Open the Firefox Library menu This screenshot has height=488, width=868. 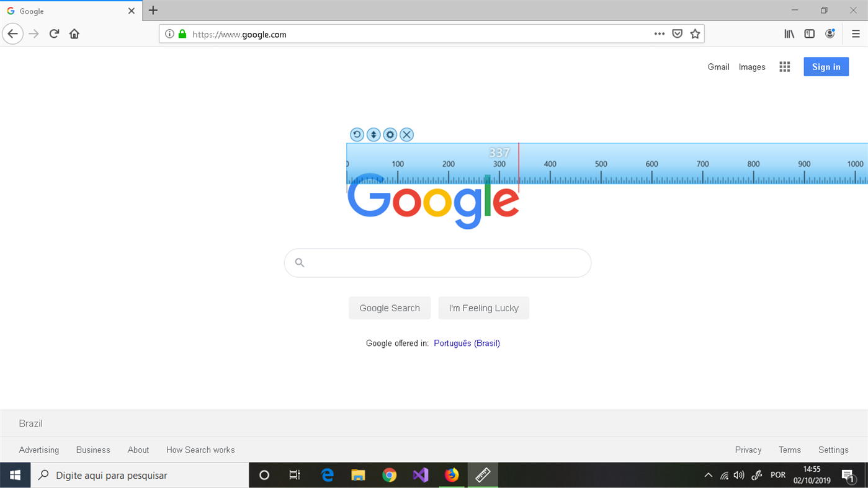pyautogui.click(x=789, y=34)
